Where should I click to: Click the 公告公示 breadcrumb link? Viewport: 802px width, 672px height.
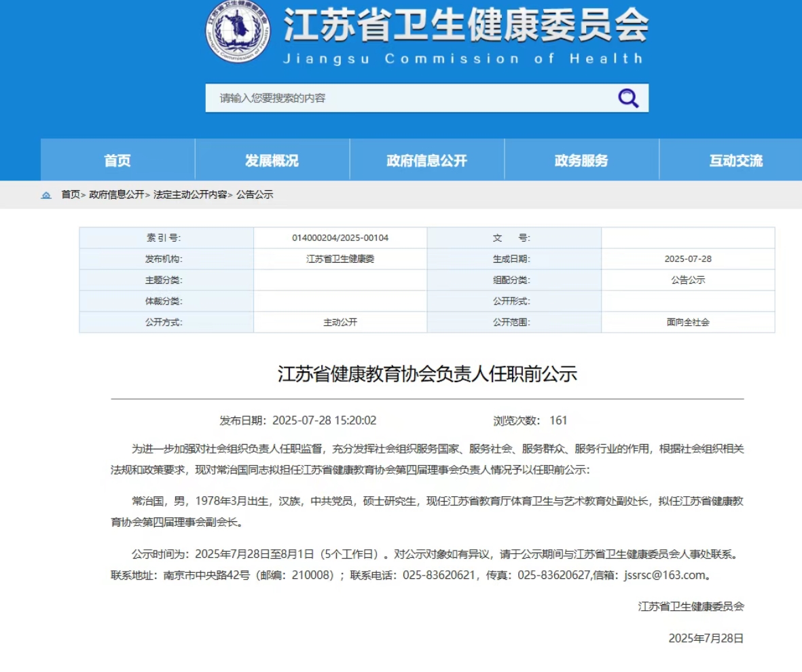click(x=255, y=195)
